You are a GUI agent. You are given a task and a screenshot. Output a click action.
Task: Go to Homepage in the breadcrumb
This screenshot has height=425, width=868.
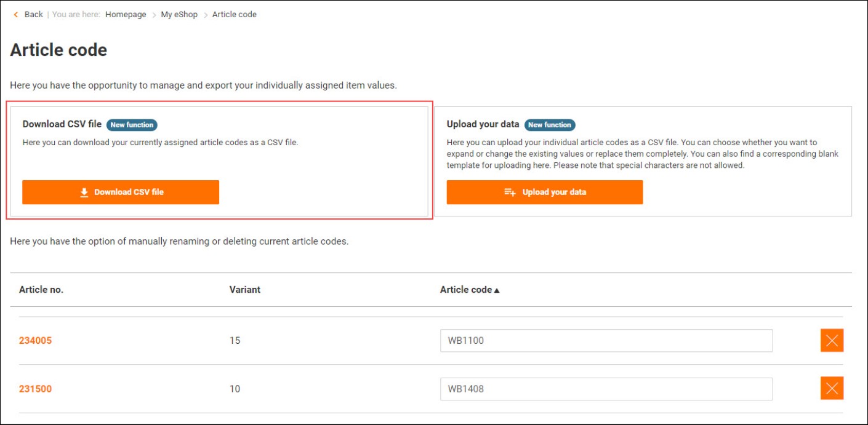pos(126,15)
